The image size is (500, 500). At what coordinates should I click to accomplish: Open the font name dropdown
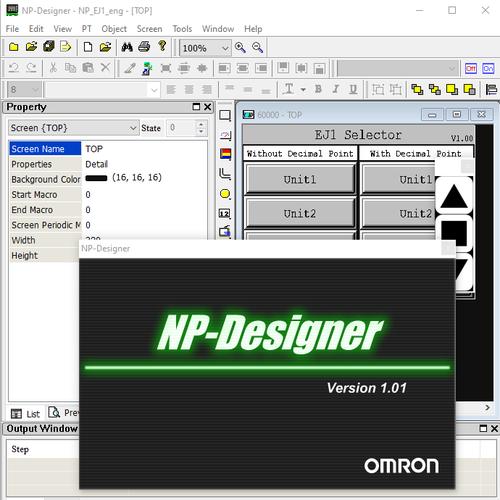click(154, 90)
